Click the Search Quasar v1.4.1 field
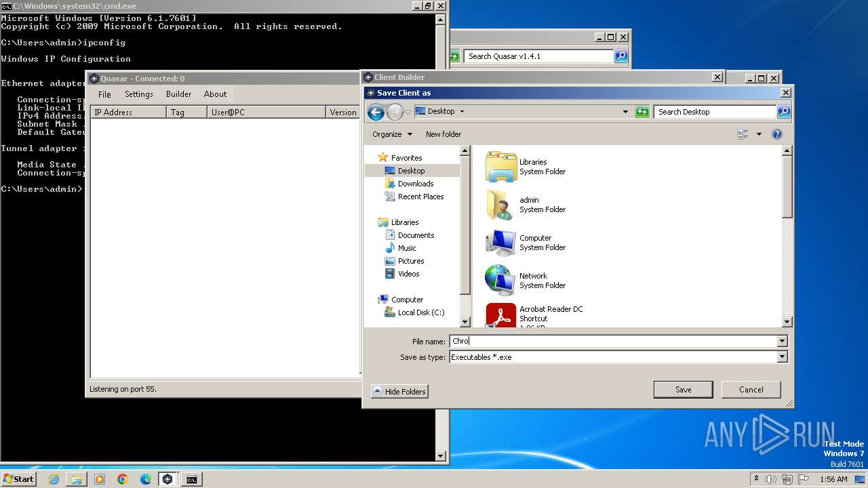868x488 pixels. (540, 56)
